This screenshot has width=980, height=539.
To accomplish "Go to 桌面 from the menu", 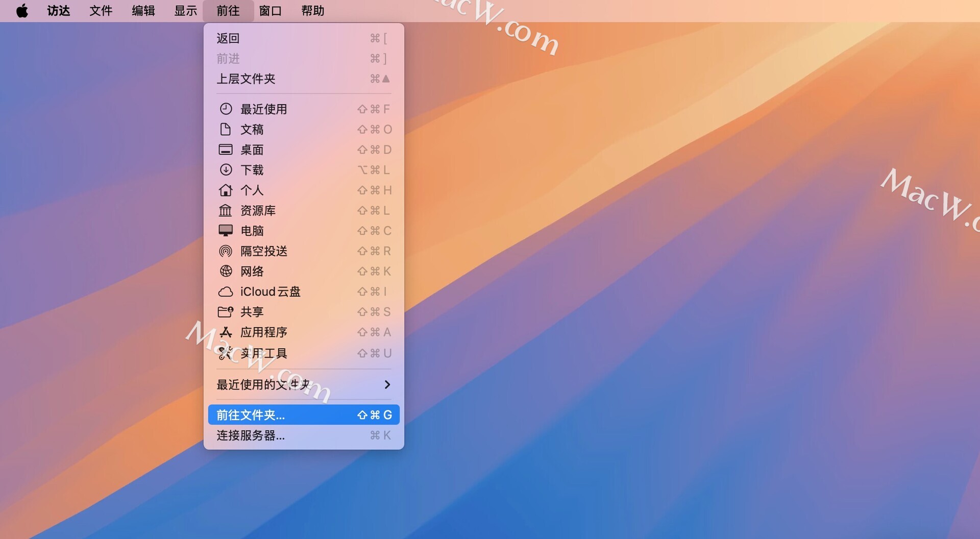I will (304, 150).
